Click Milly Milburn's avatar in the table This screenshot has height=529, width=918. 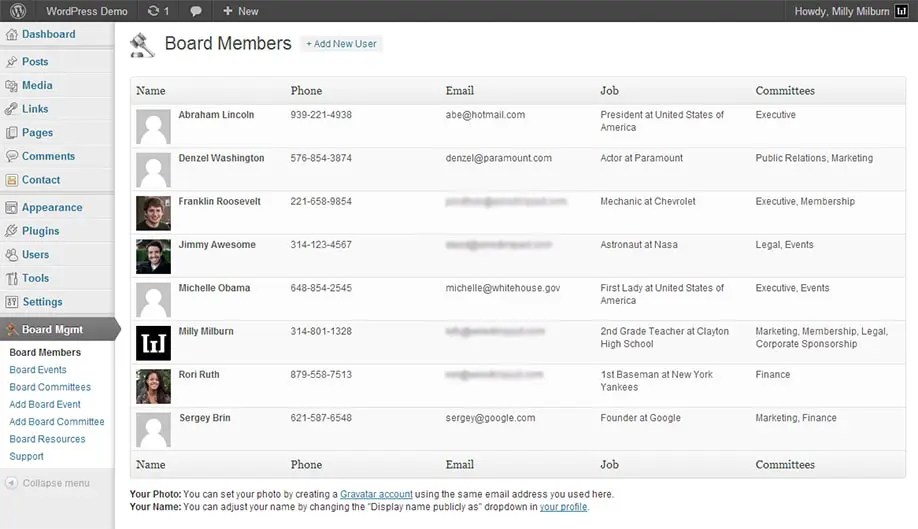click(x=153, y=343)
